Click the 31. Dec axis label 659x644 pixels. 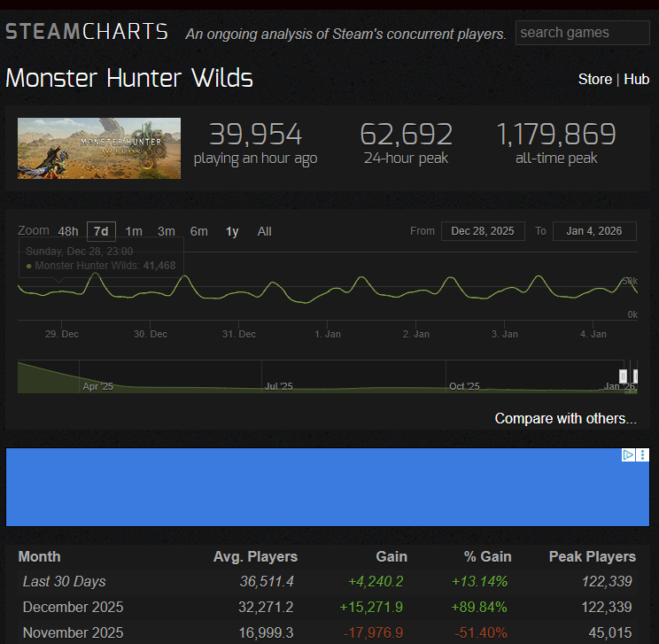point(239,334)
